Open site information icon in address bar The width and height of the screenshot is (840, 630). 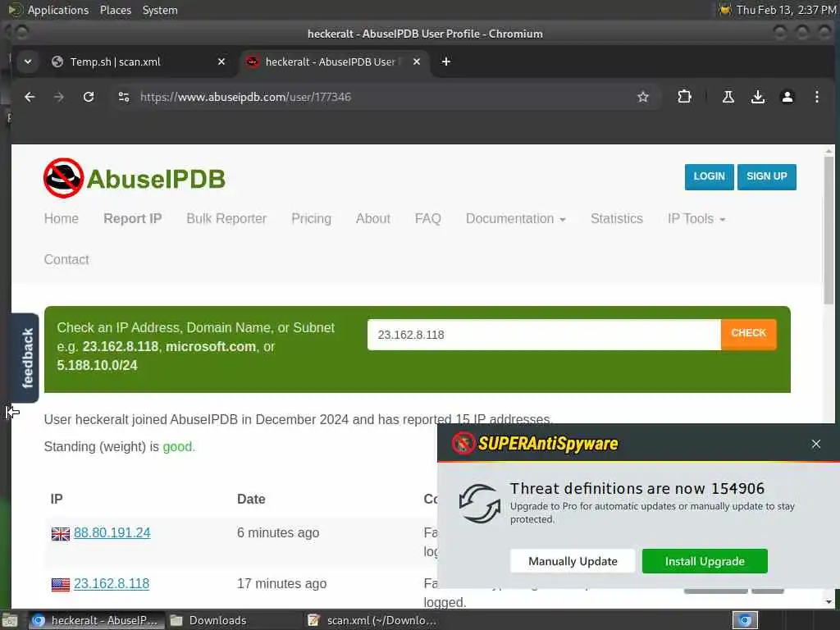[x=124, y=97]
